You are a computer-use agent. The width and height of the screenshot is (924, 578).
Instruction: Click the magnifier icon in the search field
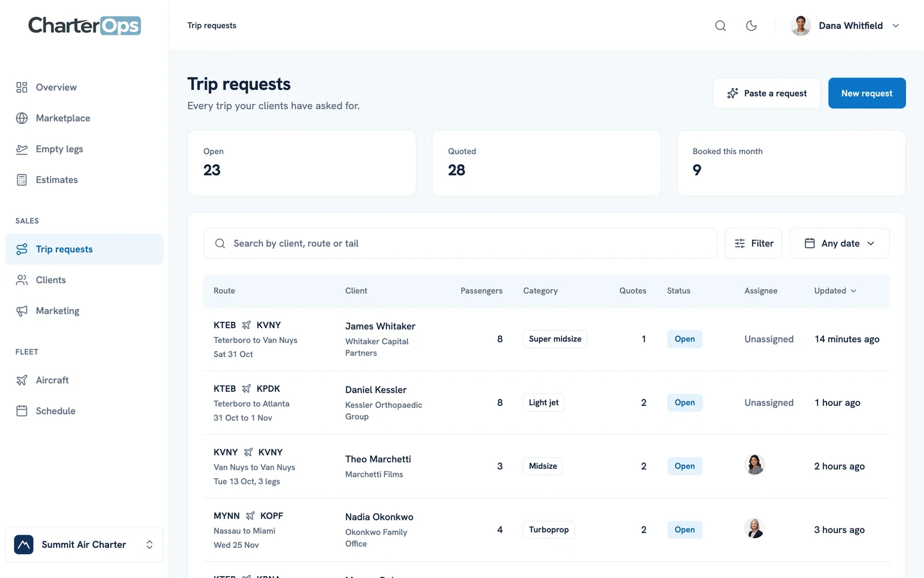coord(220,243)
